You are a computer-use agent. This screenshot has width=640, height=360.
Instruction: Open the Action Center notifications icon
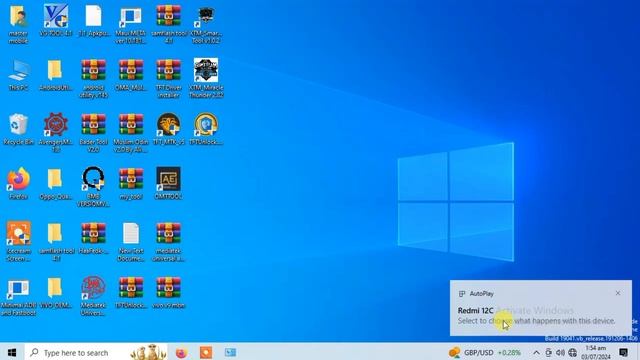[x=623, y=352]
